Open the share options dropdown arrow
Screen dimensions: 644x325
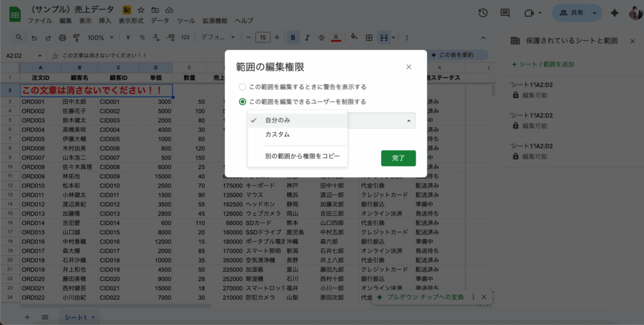(x=594, y=13)
